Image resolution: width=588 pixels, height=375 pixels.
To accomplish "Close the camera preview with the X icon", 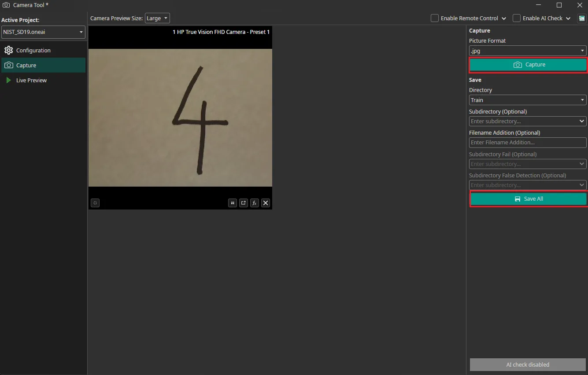I will click(265, 203).
